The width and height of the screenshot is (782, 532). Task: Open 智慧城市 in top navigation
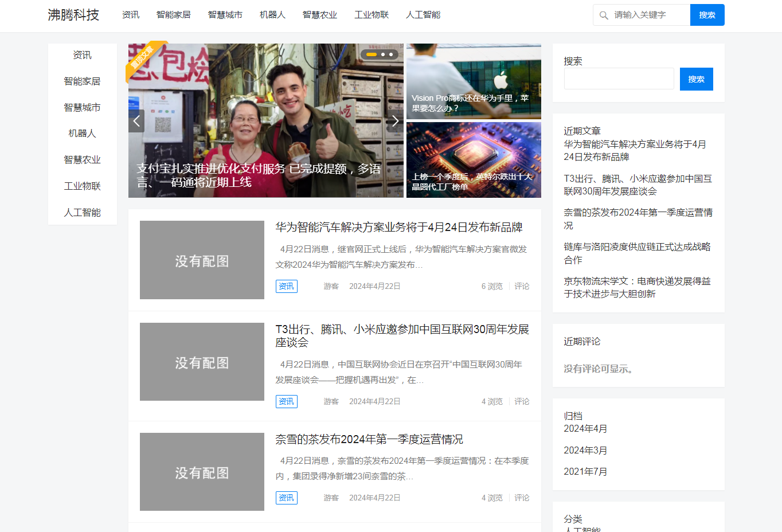pos(225,15)
